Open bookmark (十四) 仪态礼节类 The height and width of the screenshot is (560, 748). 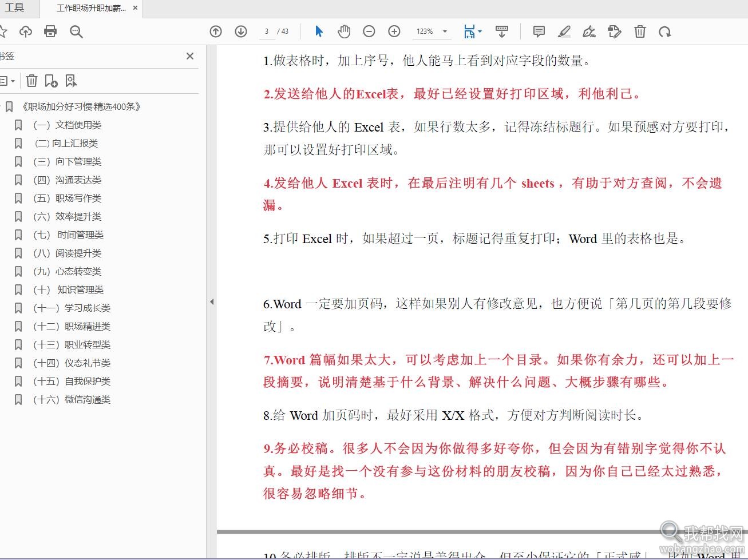[72, 363]
